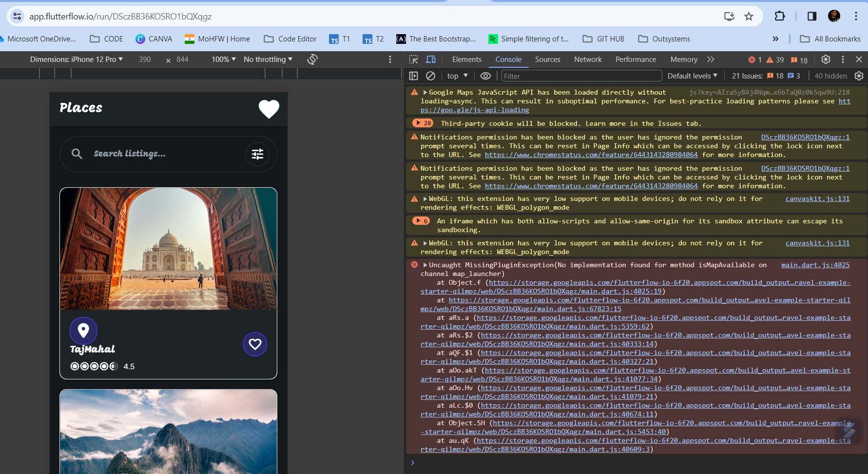Viewport: 868px width, 474px height.
Task: Rotate the device viewport orientation
Action: [312, 59]
